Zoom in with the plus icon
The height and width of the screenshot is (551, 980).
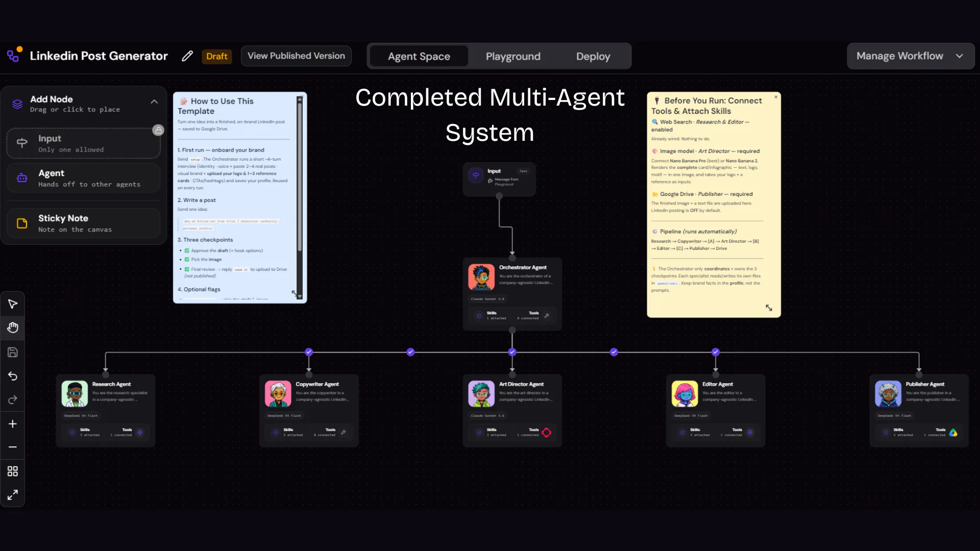(x=13, y=424)
